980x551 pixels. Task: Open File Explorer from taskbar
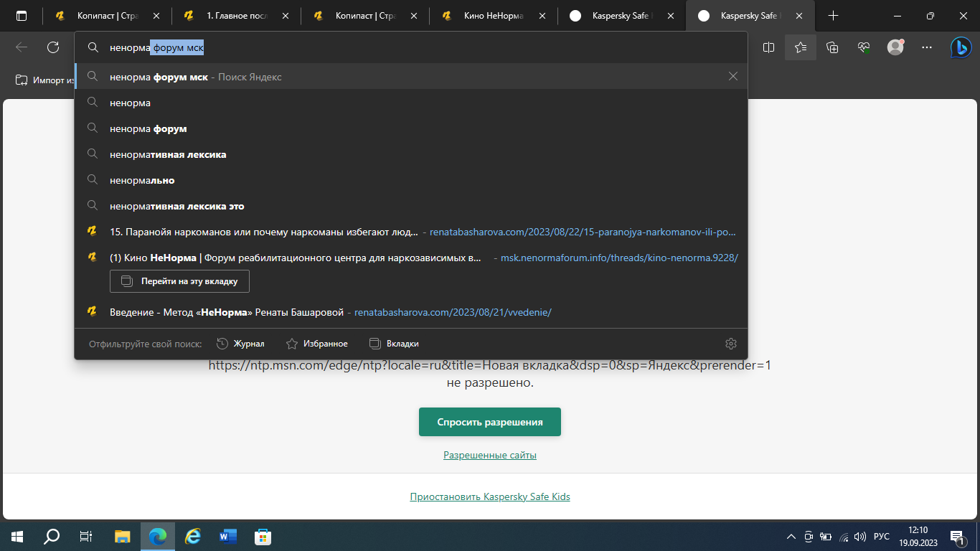pos(123,536)
